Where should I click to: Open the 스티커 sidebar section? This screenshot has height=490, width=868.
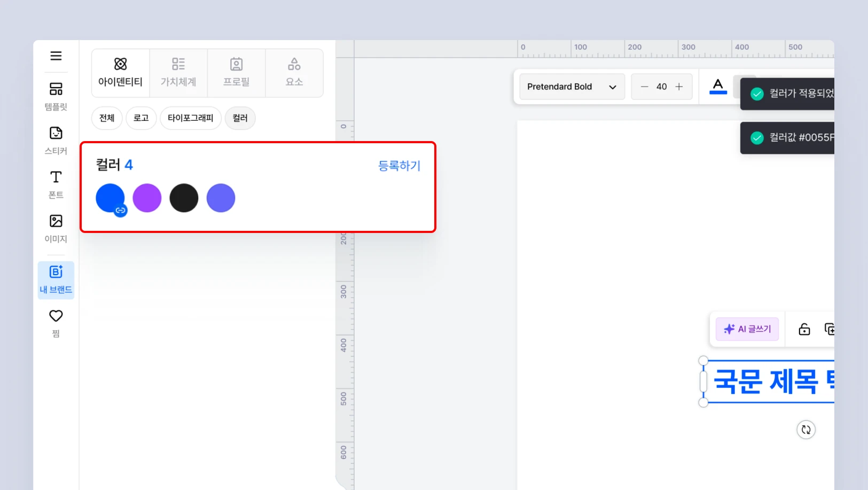click(56, 141)
